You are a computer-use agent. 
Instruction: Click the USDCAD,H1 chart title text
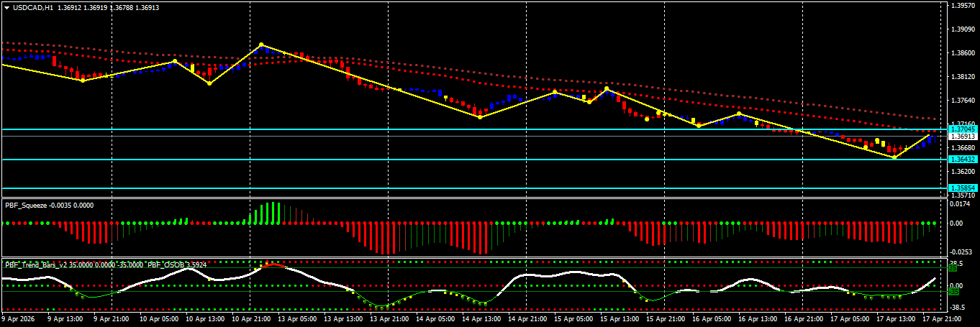click(32, 7)
